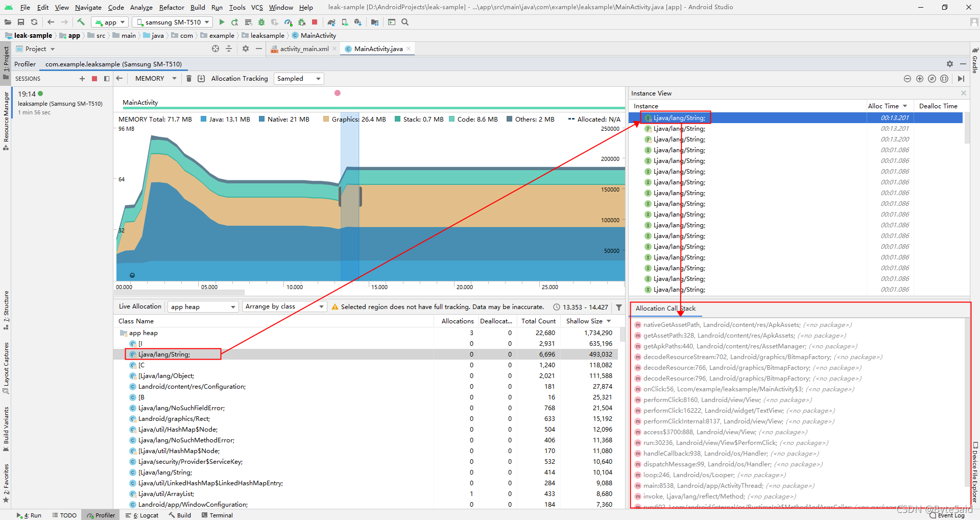Toggle the Device File Explorer tool window
Screen dimensions: 980x520
tap(975, 472)
